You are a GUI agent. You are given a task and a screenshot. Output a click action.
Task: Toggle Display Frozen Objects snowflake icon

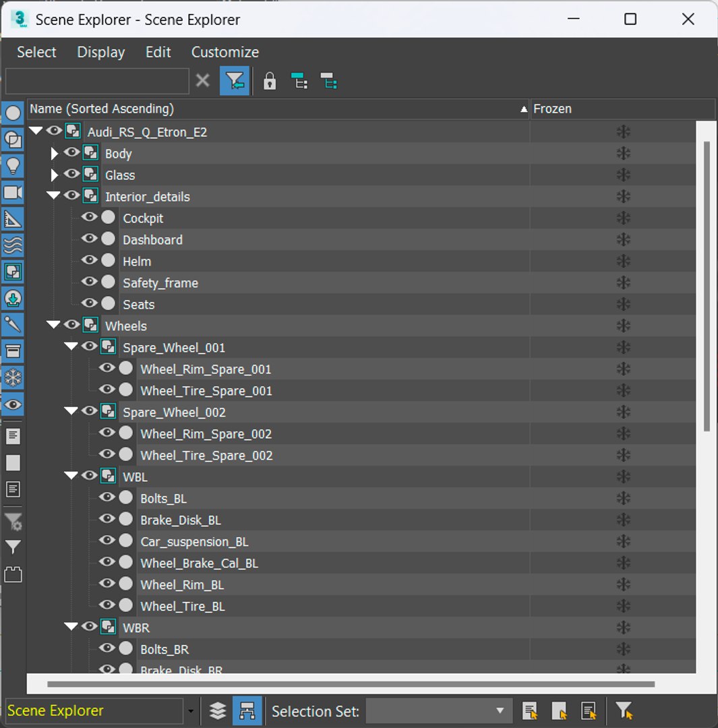(x=13, y=377)
